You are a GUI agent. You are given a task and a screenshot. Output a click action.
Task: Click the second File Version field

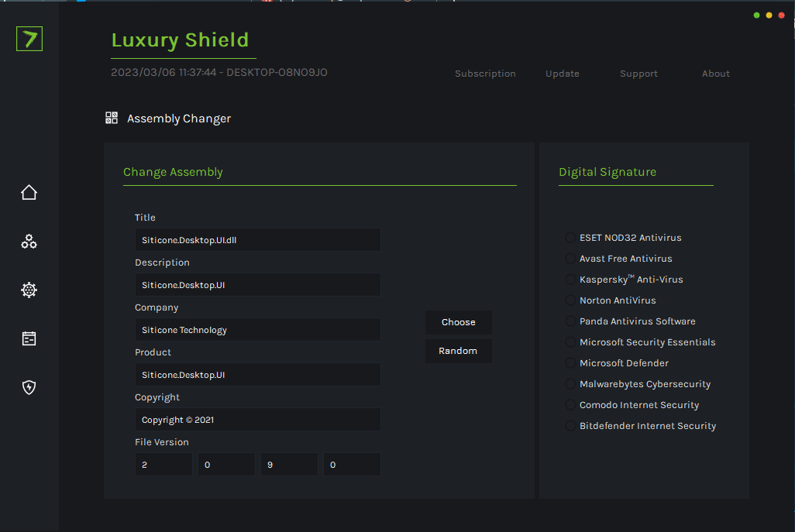pyautogui.click(x=226, y=464)
